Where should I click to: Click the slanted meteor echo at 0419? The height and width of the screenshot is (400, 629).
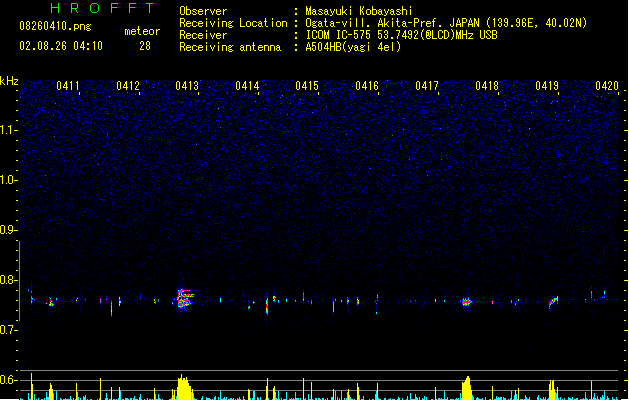(553, 302)
